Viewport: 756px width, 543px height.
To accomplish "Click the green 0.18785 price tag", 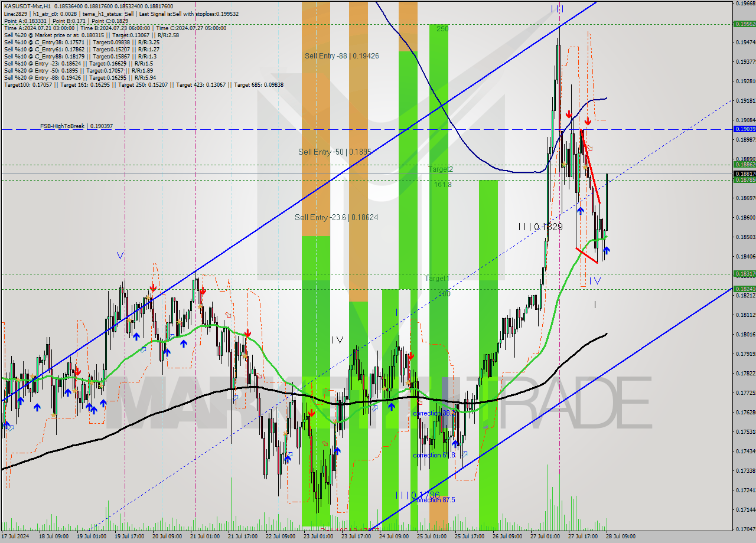I will pyautogui.click(x=744, y=179).
